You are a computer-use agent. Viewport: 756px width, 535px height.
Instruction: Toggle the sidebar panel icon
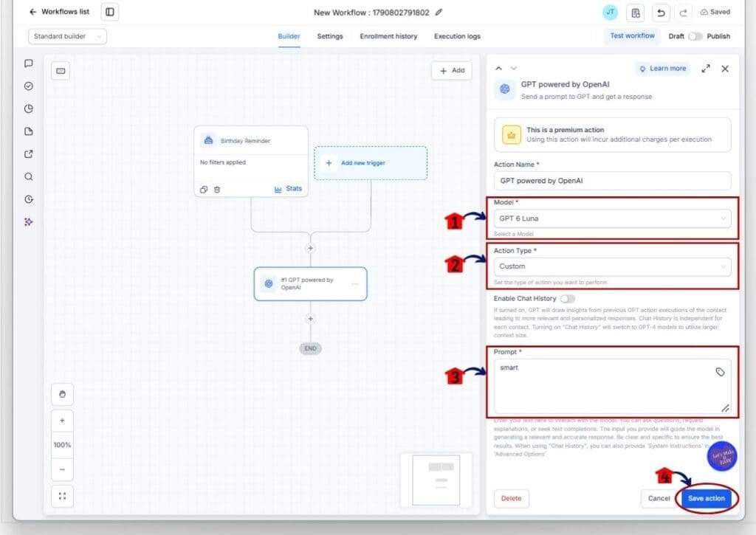coord(110,12)
